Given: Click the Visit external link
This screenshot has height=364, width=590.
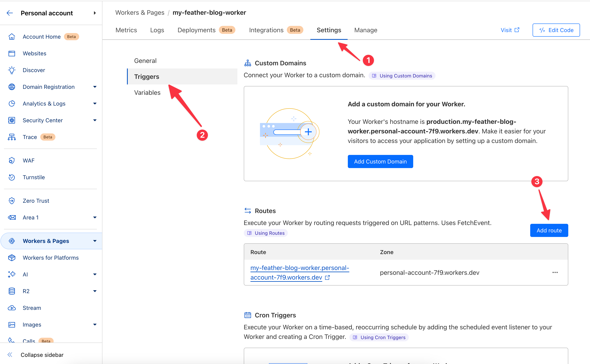Looking at the screenshot, I should pyautogui.click(x=510, y=30).
